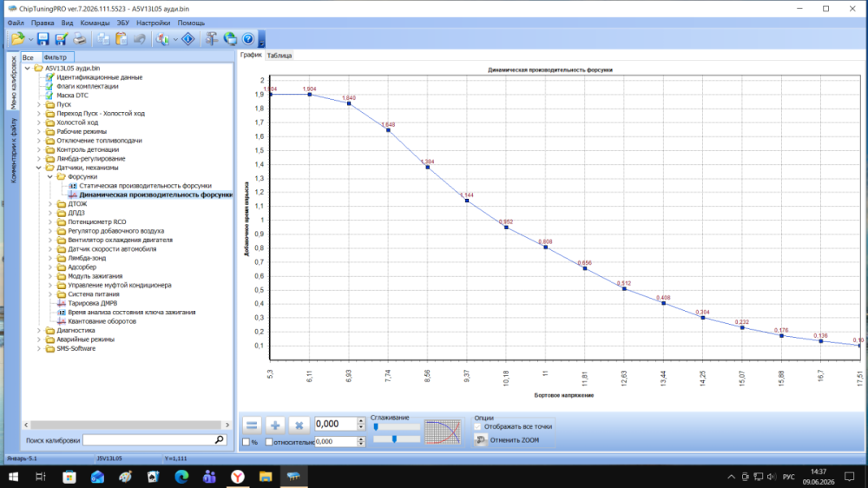Open the 'Файл' menu

click(16, 23)
